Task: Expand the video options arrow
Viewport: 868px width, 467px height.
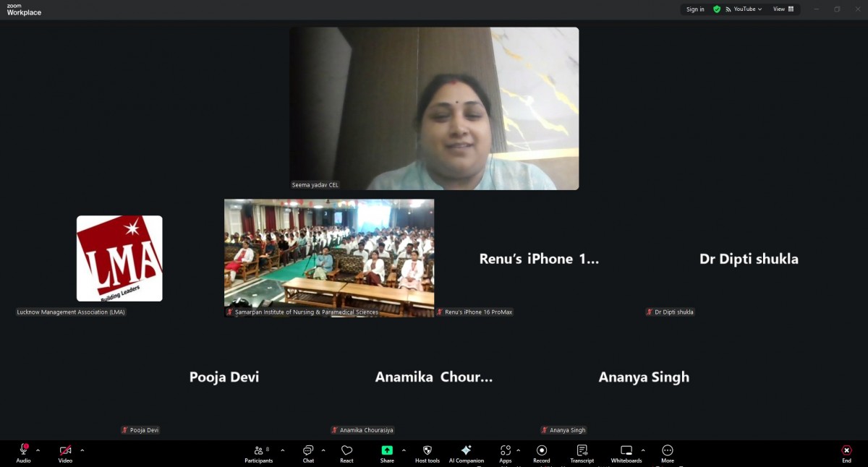Action: click(82, 450)
